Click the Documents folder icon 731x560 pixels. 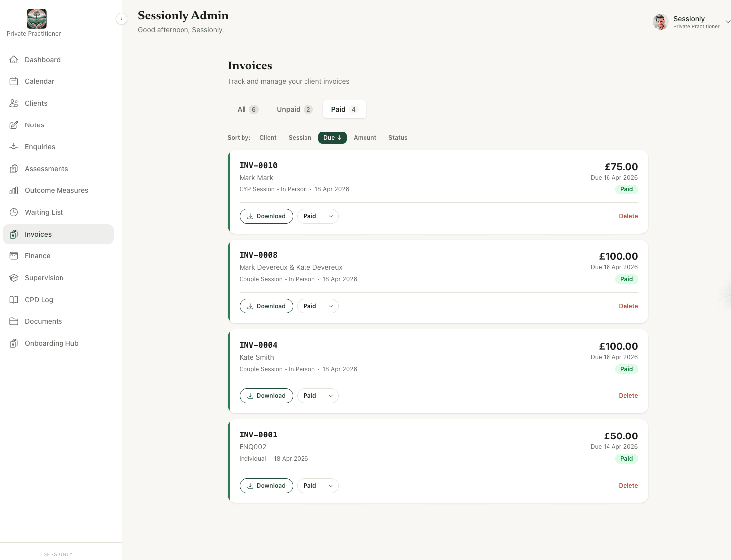point(14,321)
